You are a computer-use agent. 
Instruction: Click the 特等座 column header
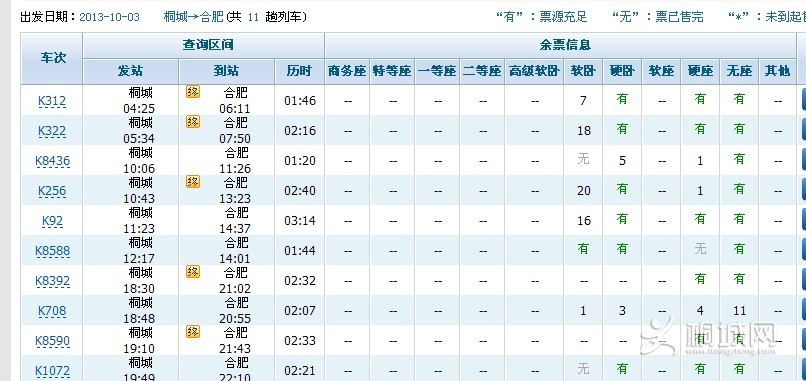point(392,71)
